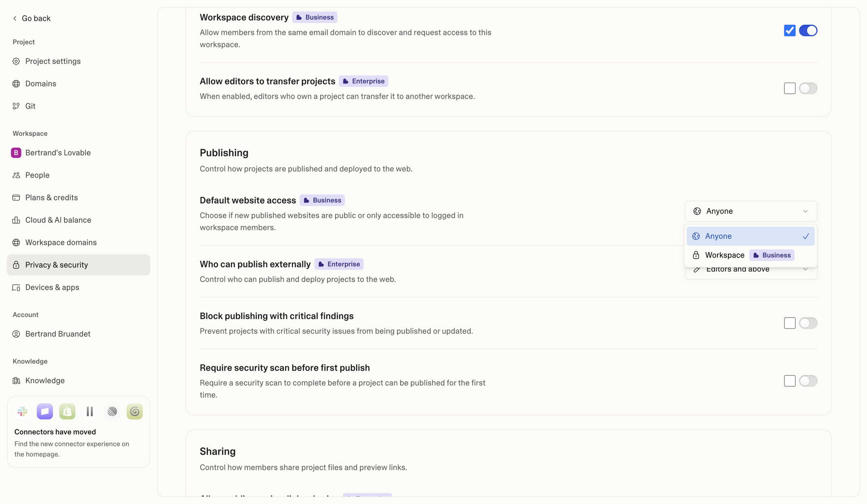
Task: Click the purple chat connector icon
Action: point(45,411)
